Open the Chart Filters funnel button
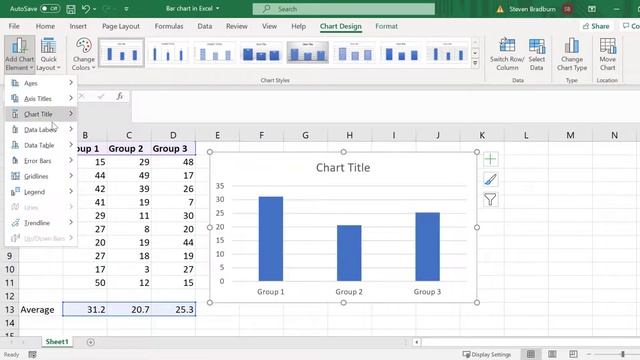 coord(490,199)
